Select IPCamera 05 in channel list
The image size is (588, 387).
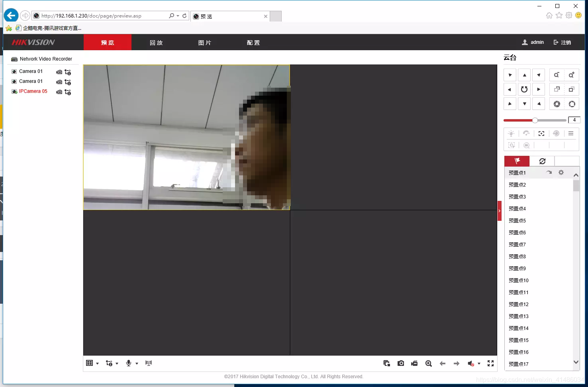click(33, 91)
